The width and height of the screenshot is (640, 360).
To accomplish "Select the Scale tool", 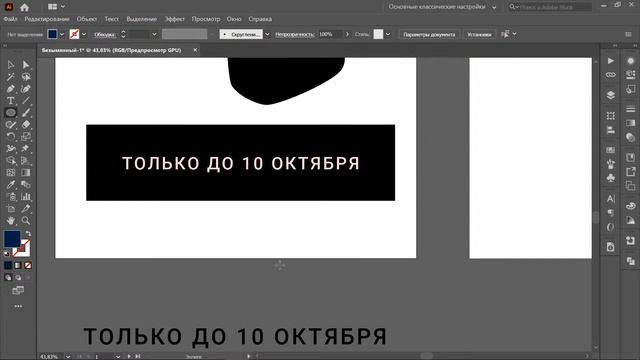I will [x=26, y=136].
